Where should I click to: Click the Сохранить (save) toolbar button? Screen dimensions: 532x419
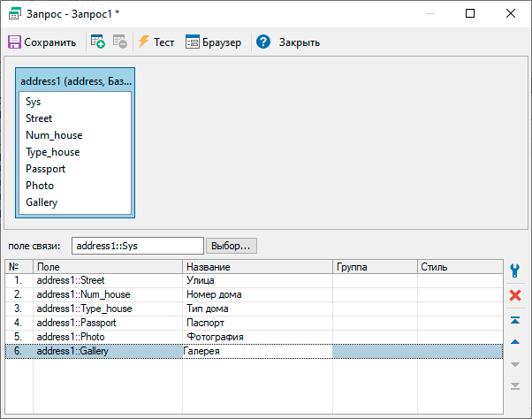tap(42, 42)
